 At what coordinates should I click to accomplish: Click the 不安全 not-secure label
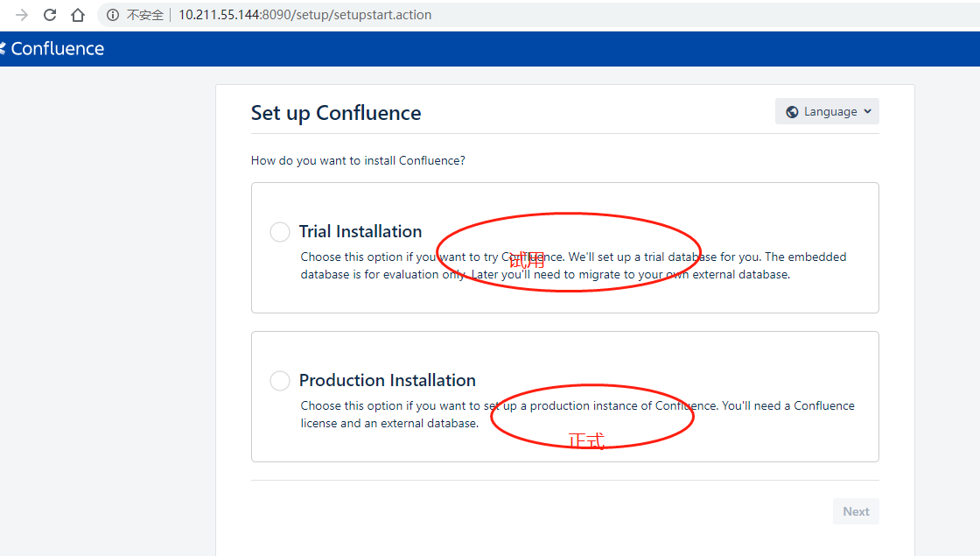tap(145, 15)
